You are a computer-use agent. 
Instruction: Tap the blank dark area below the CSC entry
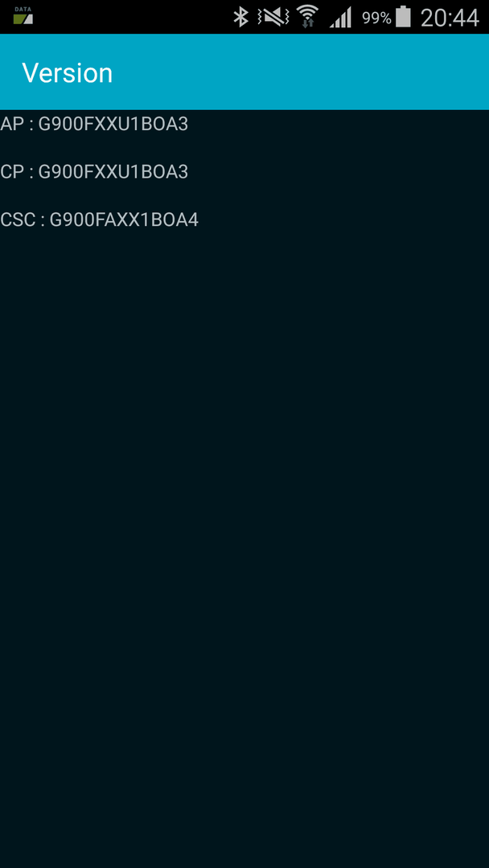coord(244,548)
